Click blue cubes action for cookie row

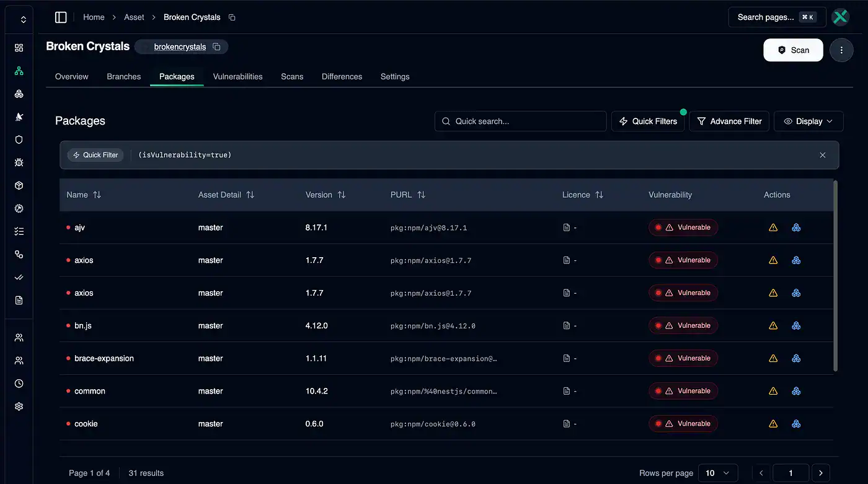coord(796,424)
